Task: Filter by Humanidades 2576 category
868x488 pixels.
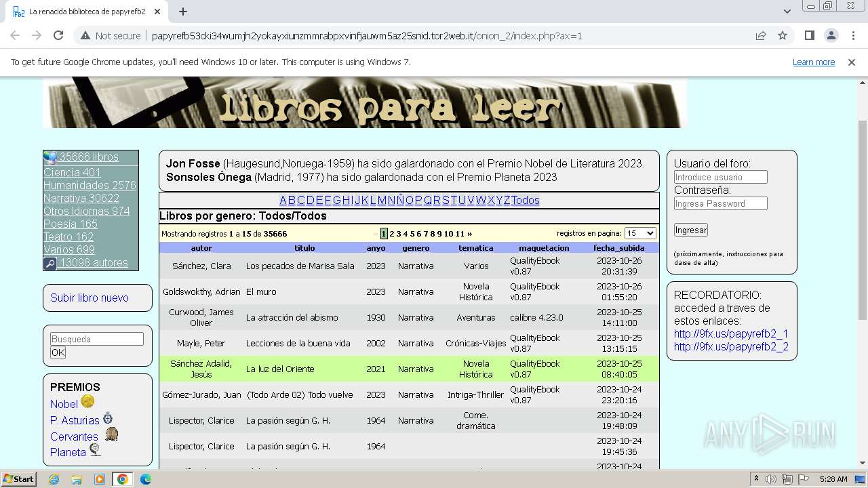Action: click(x=90, y=185)
